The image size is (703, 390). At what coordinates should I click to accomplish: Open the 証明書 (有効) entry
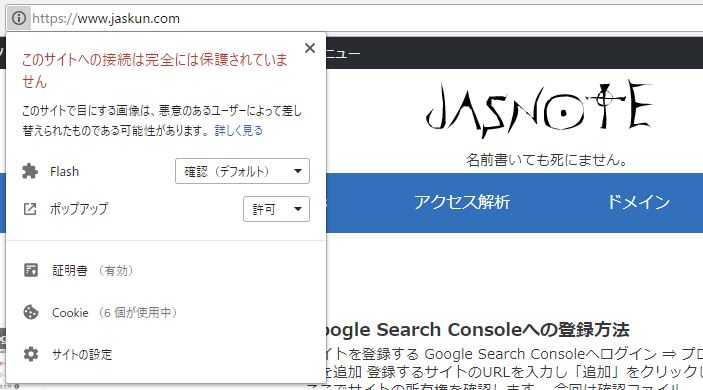click(x=92, y=270)
